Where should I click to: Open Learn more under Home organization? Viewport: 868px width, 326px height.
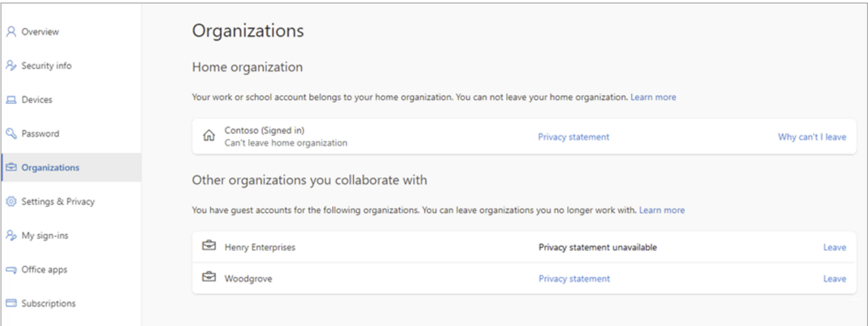click(653, 97)
